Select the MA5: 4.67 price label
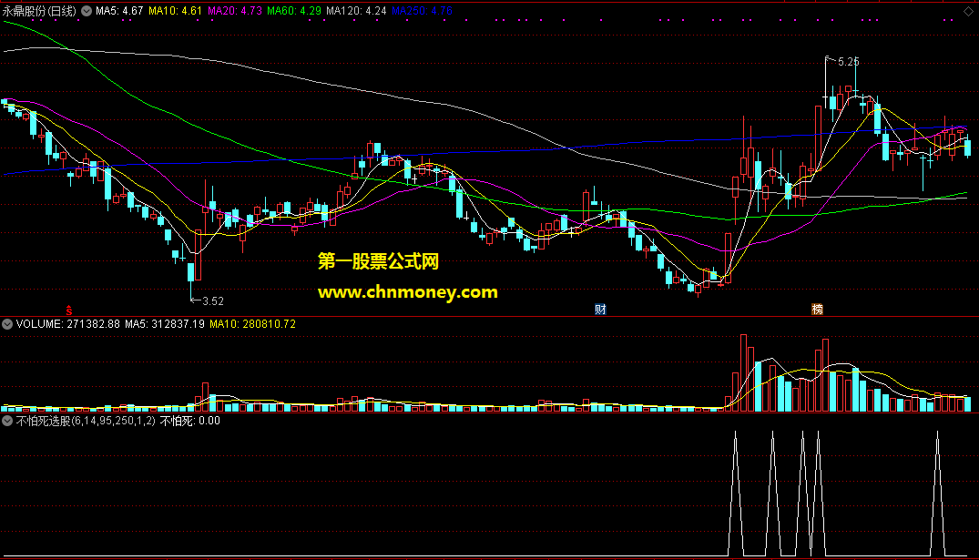This screenshot has height=560, width=979. 119,11
